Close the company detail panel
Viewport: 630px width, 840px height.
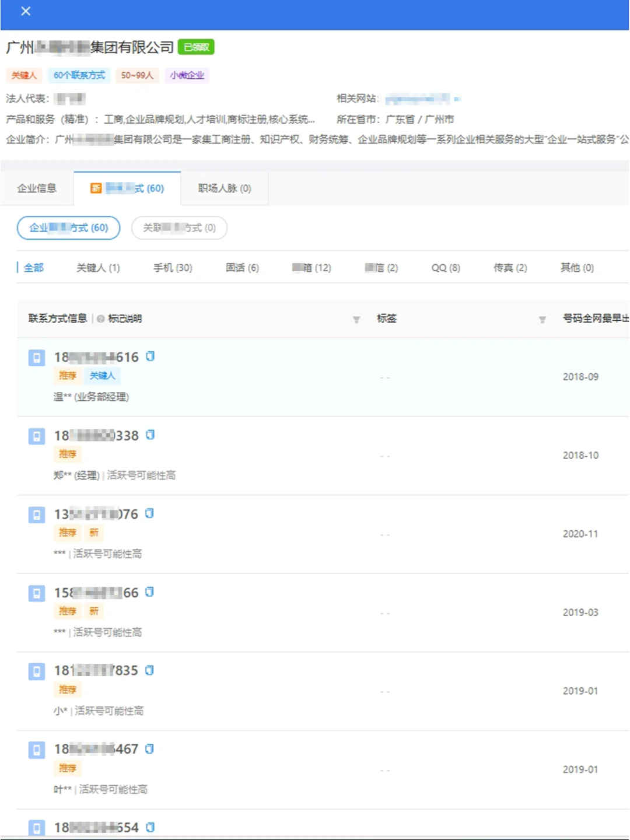coord(25,11)
